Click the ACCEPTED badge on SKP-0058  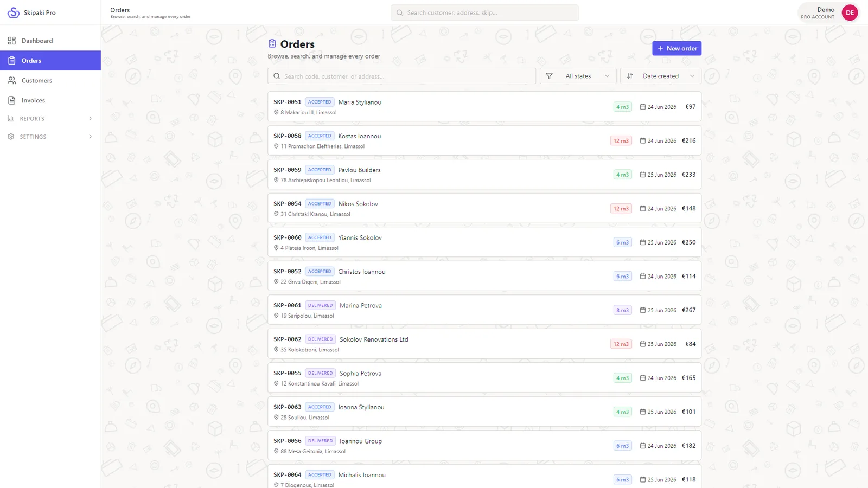coord(320,136)
